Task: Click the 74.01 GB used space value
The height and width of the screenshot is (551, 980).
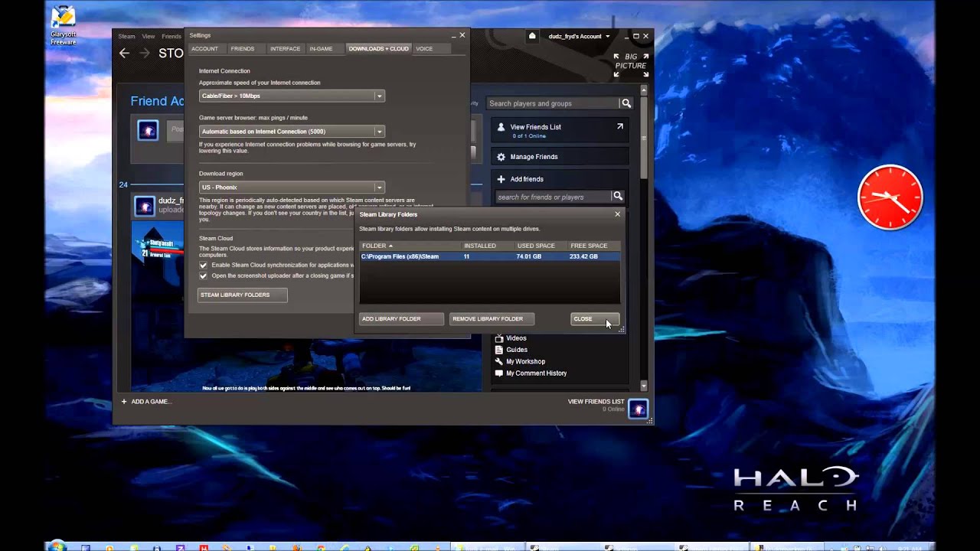Action: click(x=529, y=256)
